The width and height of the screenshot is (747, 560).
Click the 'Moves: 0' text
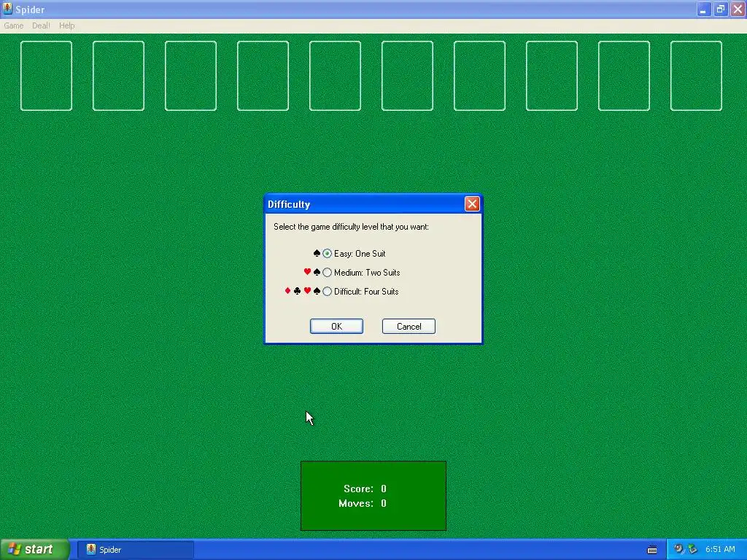click(363, 503)
